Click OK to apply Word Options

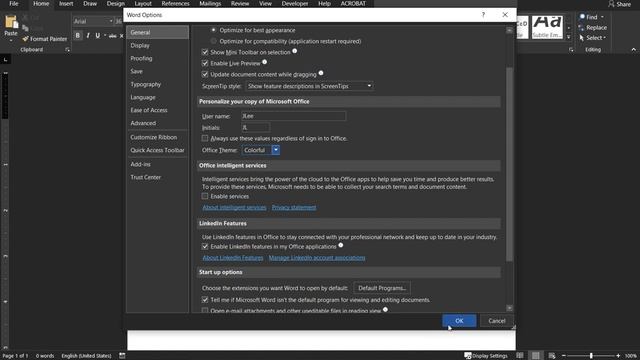[x=459, y=320]
